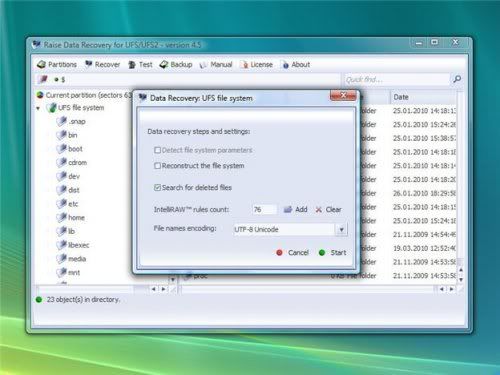This screenshot has height=375, width=500.
Task: Focus the Quick find input field
Action: [397, 79]
